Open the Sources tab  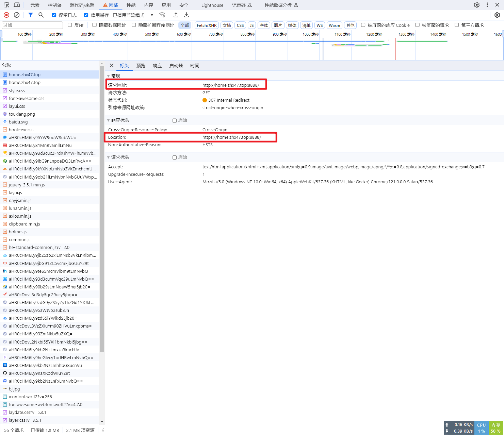(82, 5)
